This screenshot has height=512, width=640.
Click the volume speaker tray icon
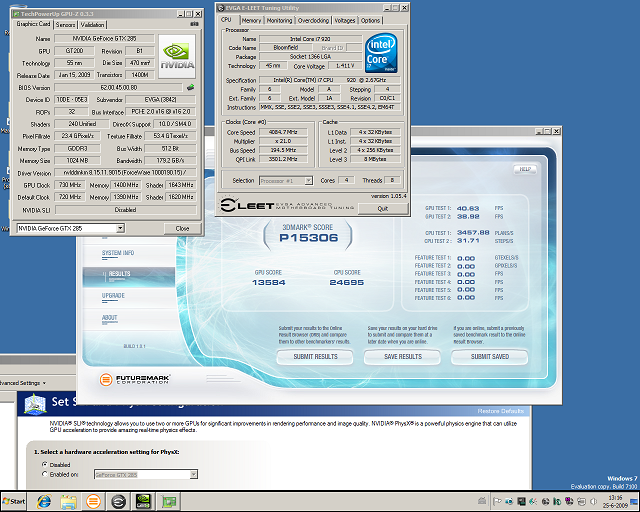593,501
